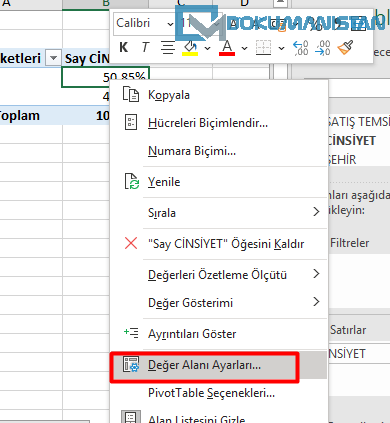Click ŞEHİR field in field list
This screenshot has width=390, height=423.
[343, 160]
